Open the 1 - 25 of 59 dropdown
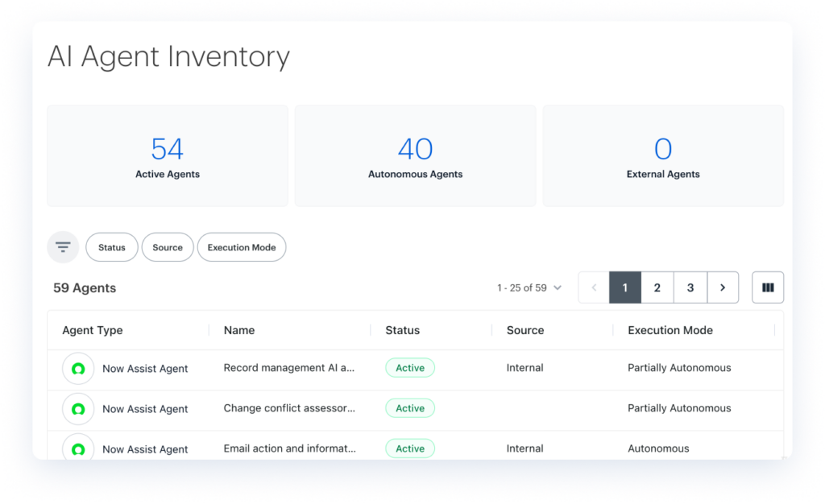 tap(529, 287)
